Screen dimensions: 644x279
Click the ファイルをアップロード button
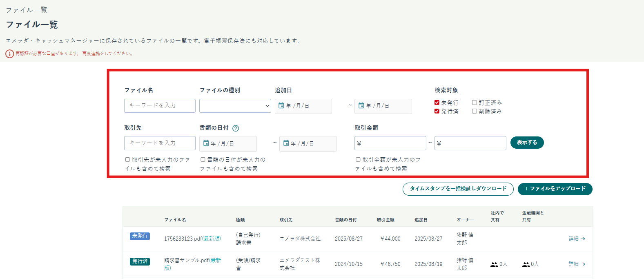tap(555, 189)
